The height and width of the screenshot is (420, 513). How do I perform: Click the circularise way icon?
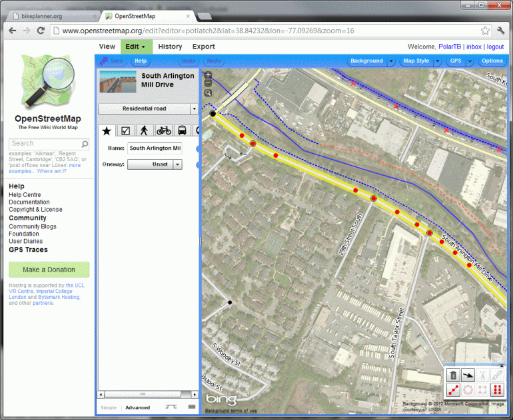[x=468, y=389]
